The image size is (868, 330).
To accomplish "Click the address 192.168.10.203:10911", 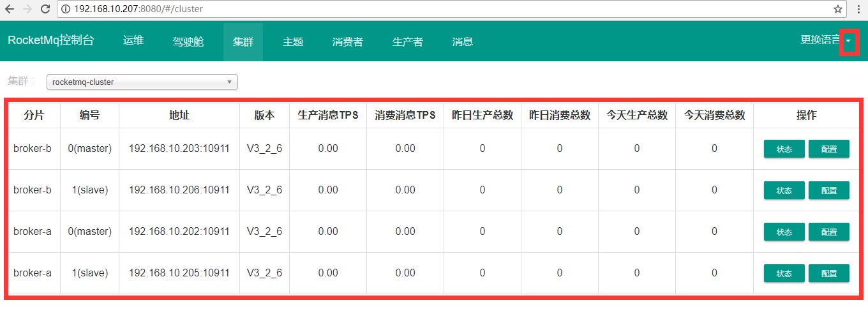I will [x=179, y=149].
